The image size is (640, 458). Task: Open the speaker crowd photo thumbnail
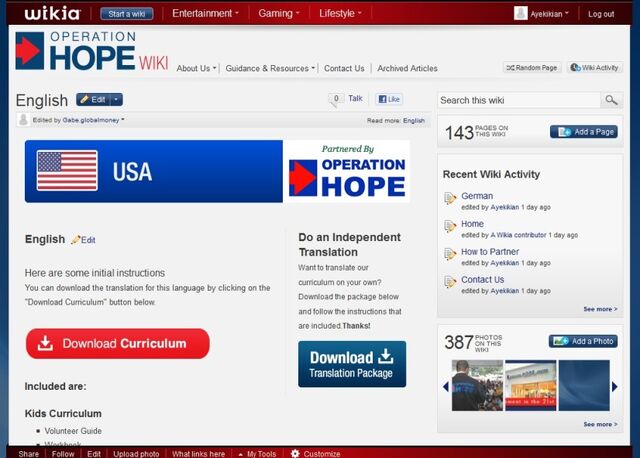coord(478,385)
